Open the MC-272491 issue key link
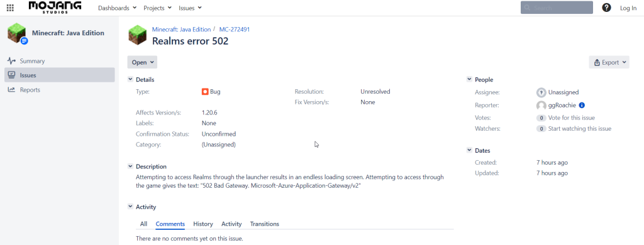The height and width of the screenshot is (245, 644). click(x=235, y=30)
